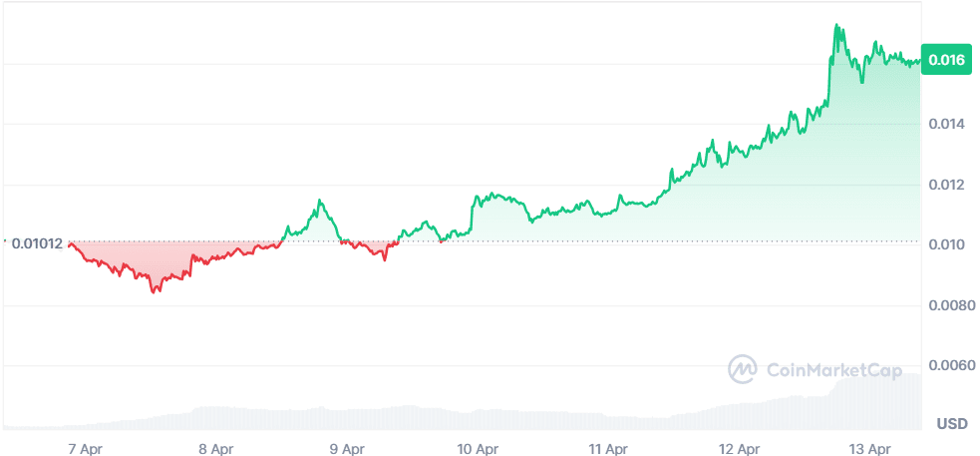Click the 0.01012 opening price label
Image resolution: width=980 pixels, height=456 pixels.
tap(37, 243)
